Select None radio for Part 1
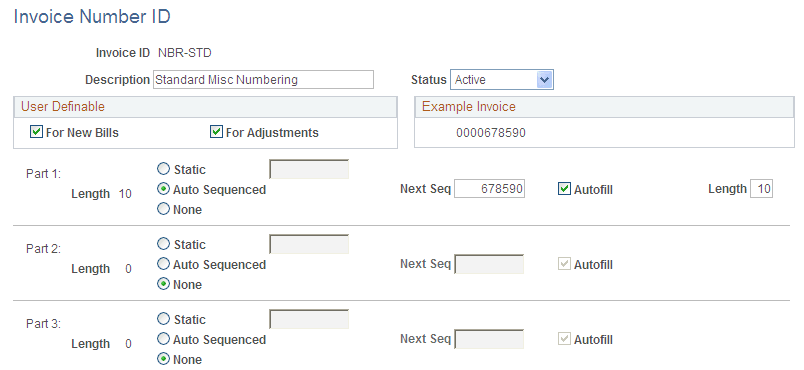Viewport: 804px width, 370px height. tap(163, 209)
